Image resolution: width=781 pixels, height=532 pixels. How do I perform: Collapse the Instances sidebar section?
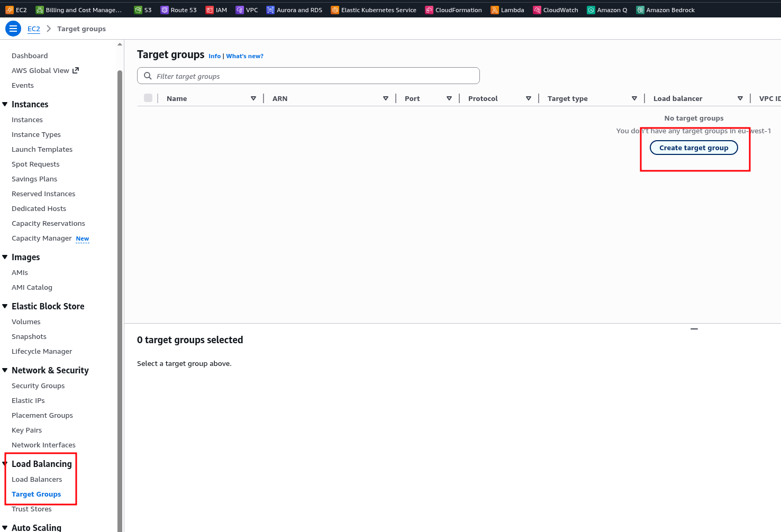click(5, 104)
